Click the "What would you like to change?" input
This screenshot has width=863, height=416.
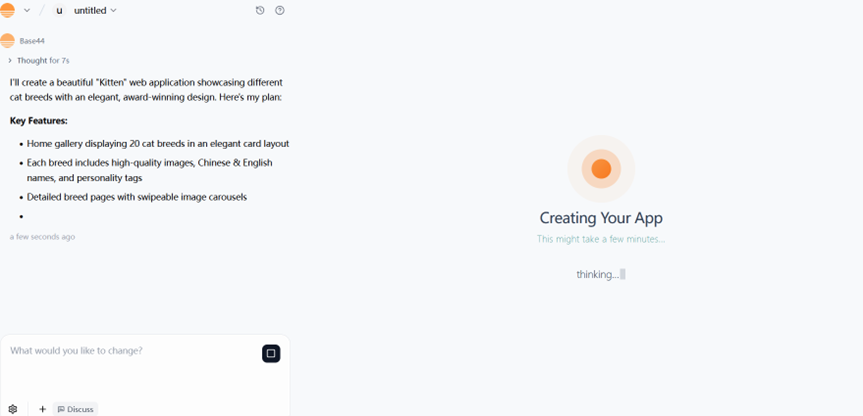[130, 351]
